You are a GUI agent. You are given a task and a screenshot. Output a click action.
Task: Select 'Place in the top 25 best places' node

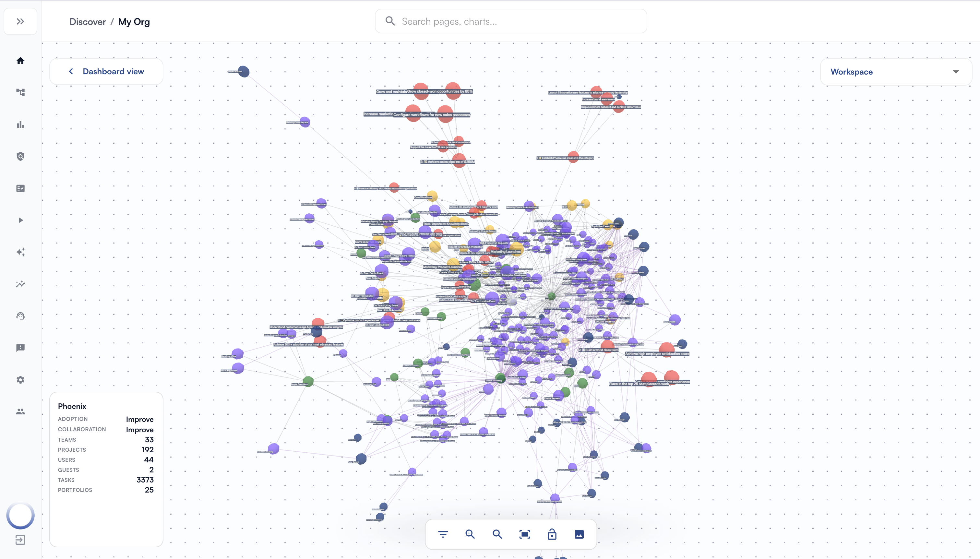click(x=649, y=380)
